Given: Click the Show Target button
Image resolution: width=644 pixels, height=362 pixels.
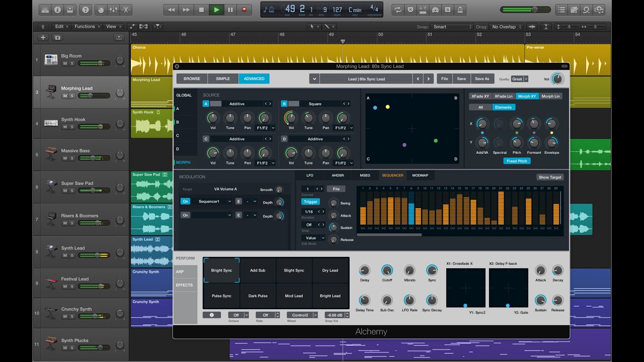Looking at the screenshot, I should coord(550,177).
